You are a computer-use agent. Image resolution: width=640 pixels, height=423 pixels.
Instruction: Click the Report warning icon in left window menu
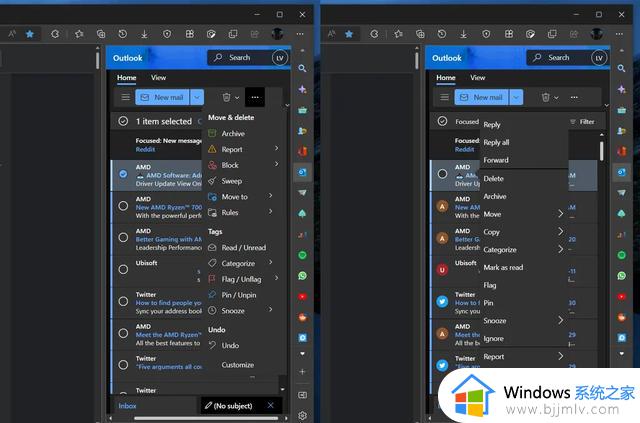point(212,149)
